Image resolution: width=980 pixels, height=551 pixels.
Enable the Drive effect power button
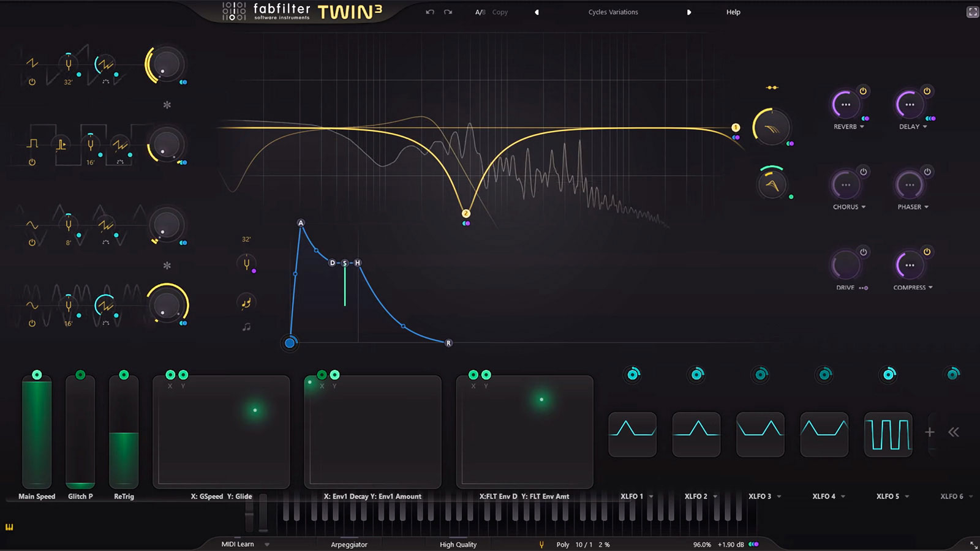[x=863, y=252]
